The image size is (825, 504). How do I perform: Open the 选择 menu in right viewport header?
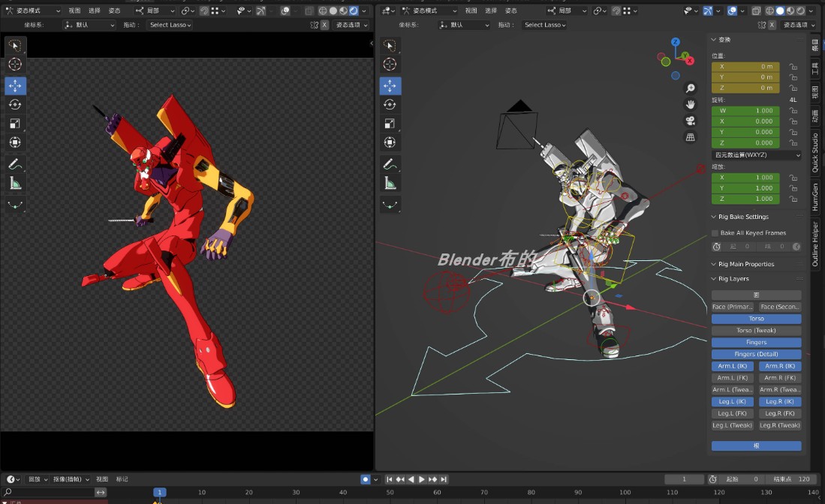[x=491, y=10]
